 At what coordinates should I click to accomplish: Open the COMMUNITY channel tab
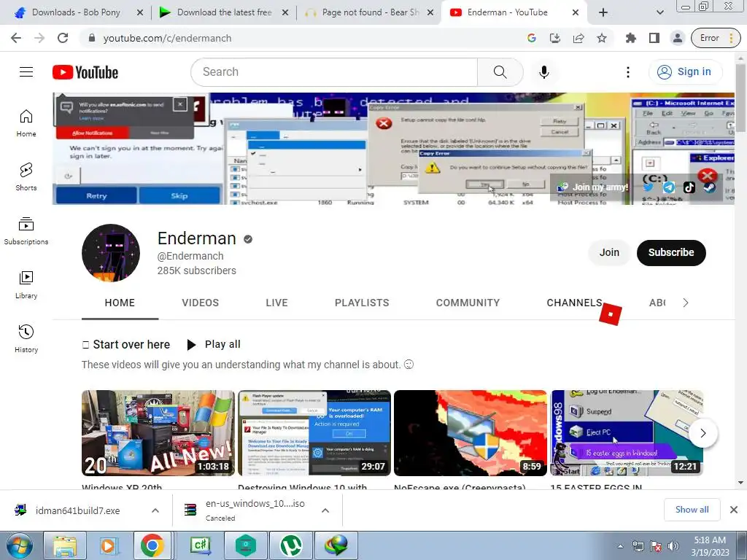coord(468,303)
